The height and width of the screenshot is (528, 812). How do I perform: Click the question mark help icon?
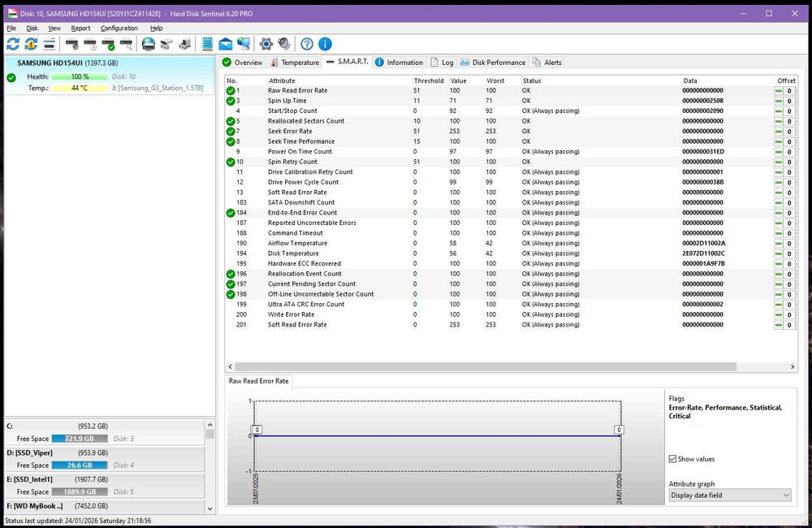(307, 44)
